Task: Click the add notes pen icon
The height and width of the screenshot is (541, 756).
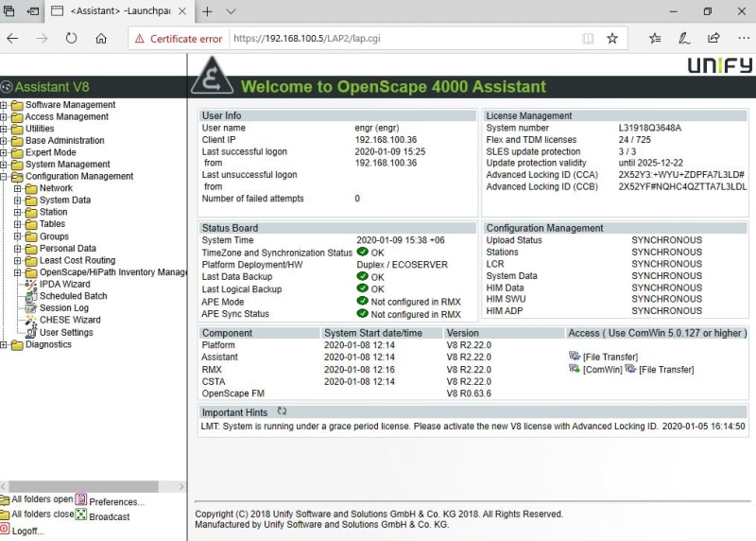Action: (x=684, y=38)
